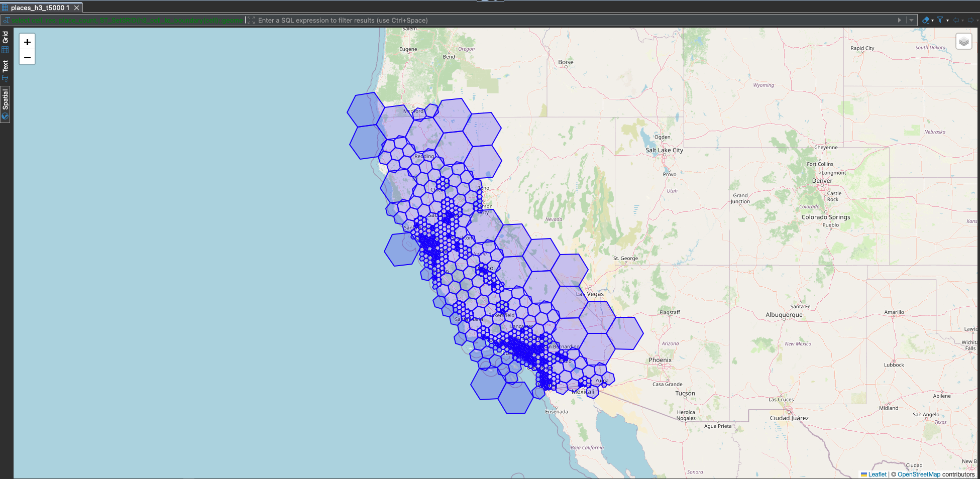The height and width of the screenshot is (479, 980).
Task: Switch to the Grid results view
Action: (x=6, y=43)
